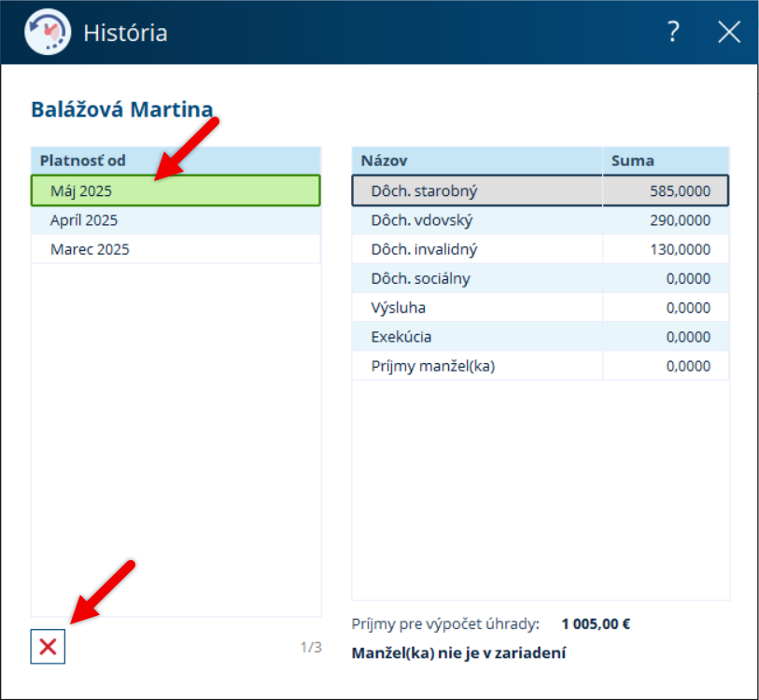Click the 0,0000 sum for Dôch. sociálny
This screenshot has width=759, height=700.
[688, 278]
